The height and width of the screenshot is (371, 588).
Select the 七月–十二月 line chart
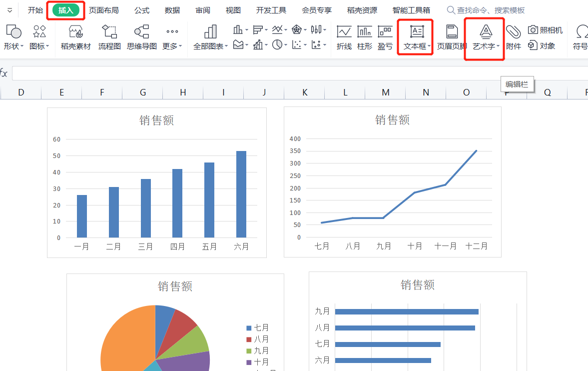click(x=393, y=182)
